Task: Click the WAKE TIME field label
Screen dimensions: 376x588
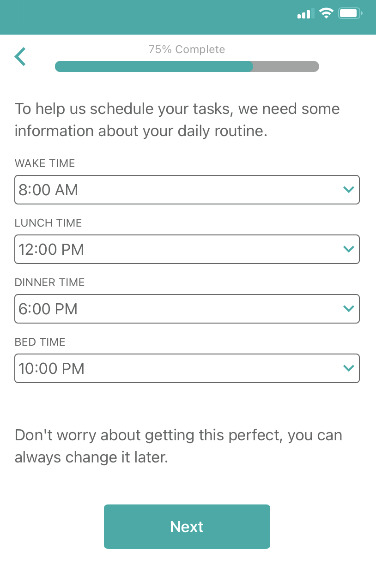Action: click(45, 163)
